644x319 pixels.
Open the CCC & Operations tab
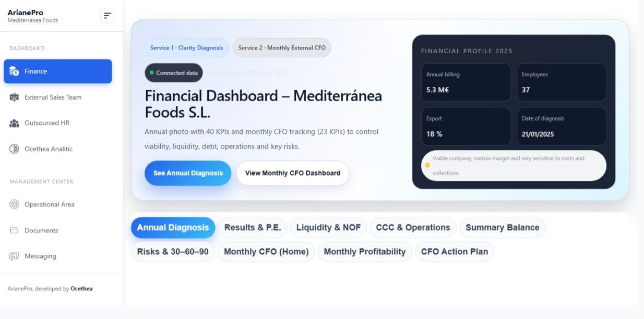413,228
